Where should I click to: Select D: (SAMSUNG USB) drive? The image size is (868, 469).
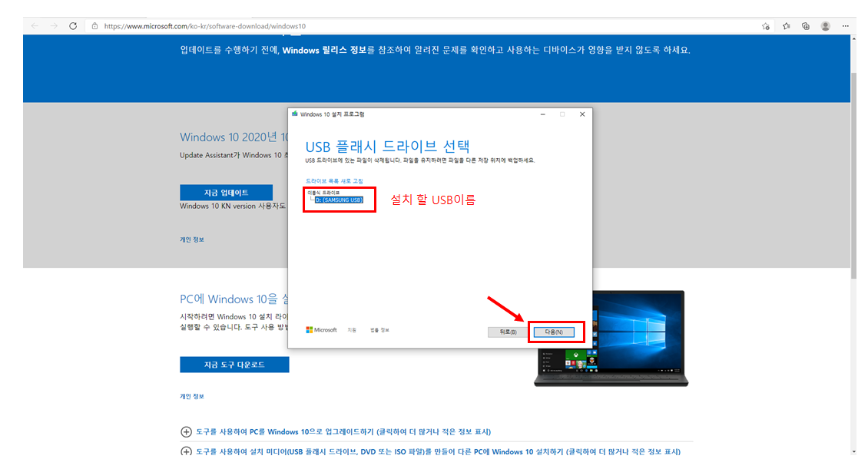339,200
